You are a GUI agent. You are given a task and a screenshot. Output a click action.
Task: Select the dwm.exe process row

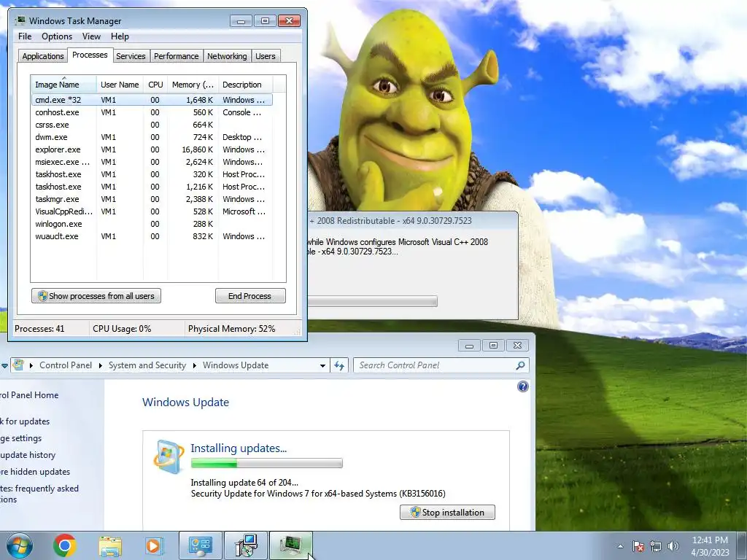pos(152,137)
